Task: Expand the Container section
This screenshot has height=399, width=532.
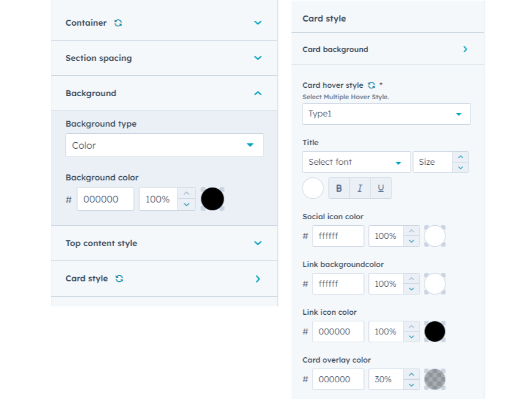Action: click(258, 23)
